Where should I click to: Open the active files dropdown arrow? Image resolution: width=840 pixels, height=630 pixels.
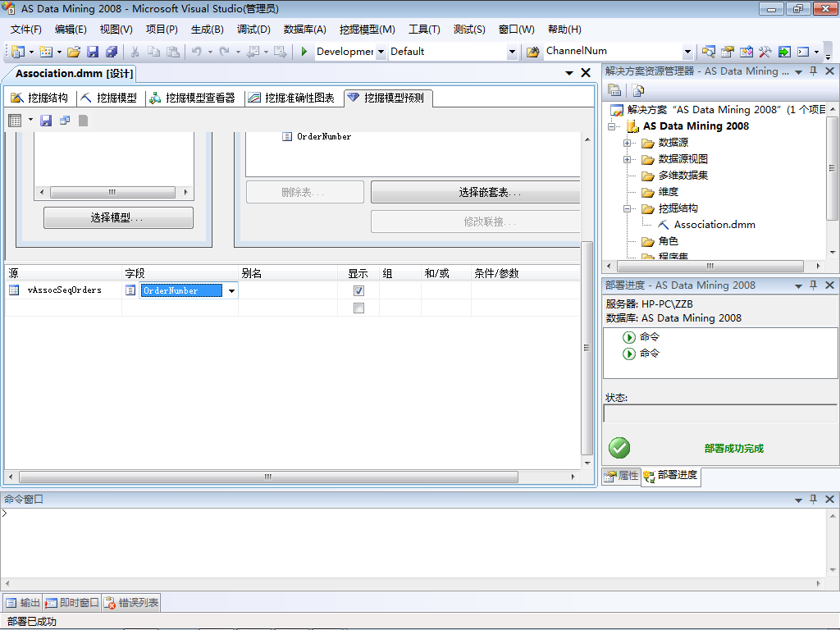pyautogui.click(x=569, y=73)
